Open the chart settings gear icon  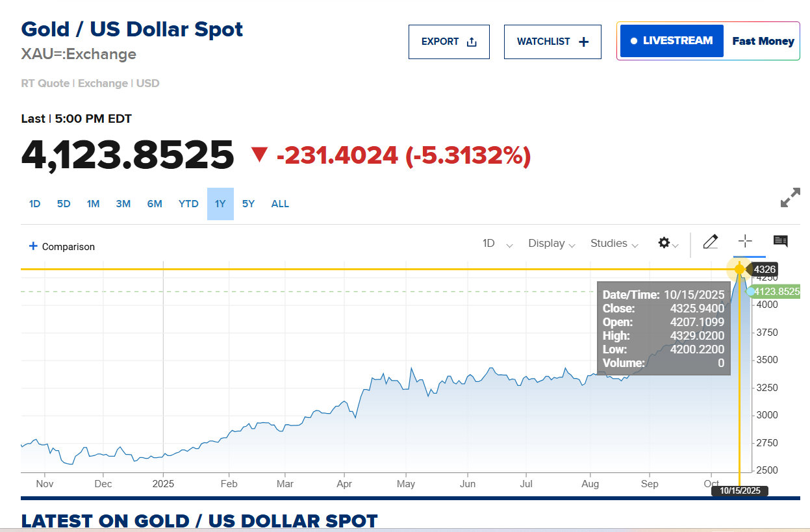(x=664, y=243)
